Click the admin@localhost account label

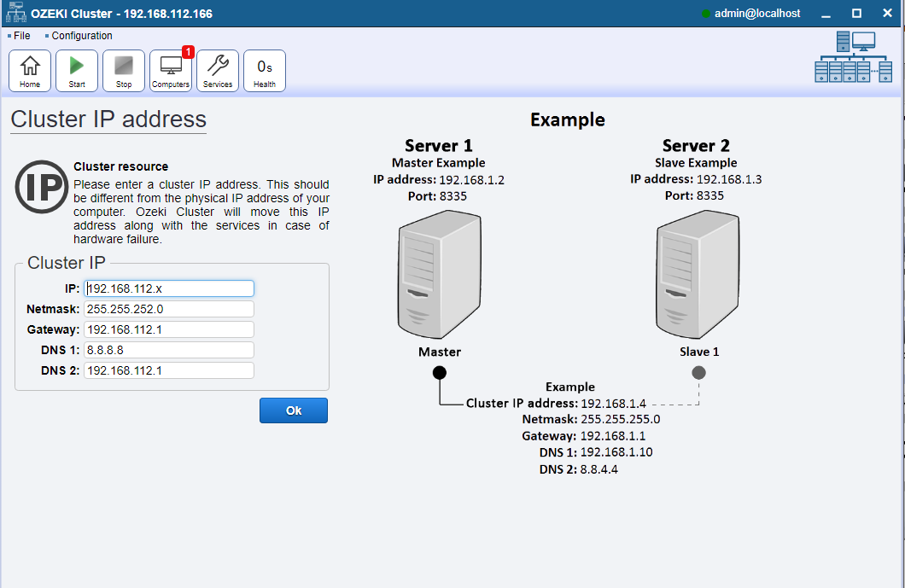point(757,14)
